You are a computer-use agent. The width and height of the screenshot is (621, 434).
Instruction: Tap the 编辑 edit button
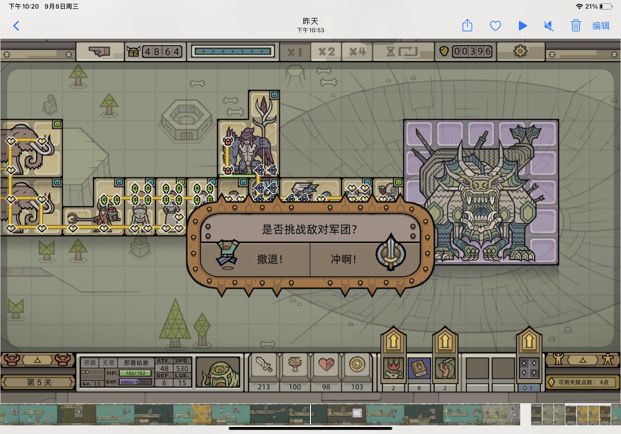click(x=601, y=26)
